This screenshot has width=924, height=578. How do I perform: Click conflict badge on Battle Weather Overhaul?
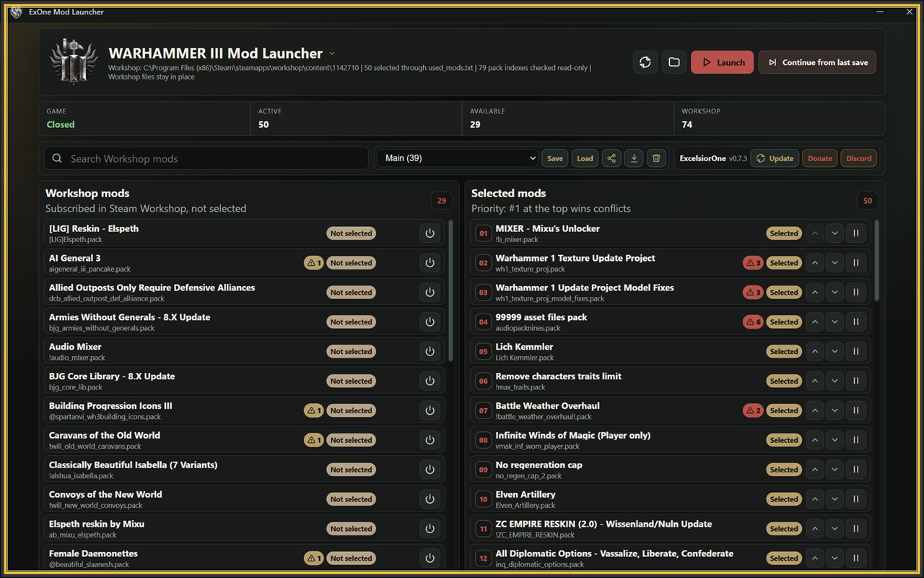point(753,410)
